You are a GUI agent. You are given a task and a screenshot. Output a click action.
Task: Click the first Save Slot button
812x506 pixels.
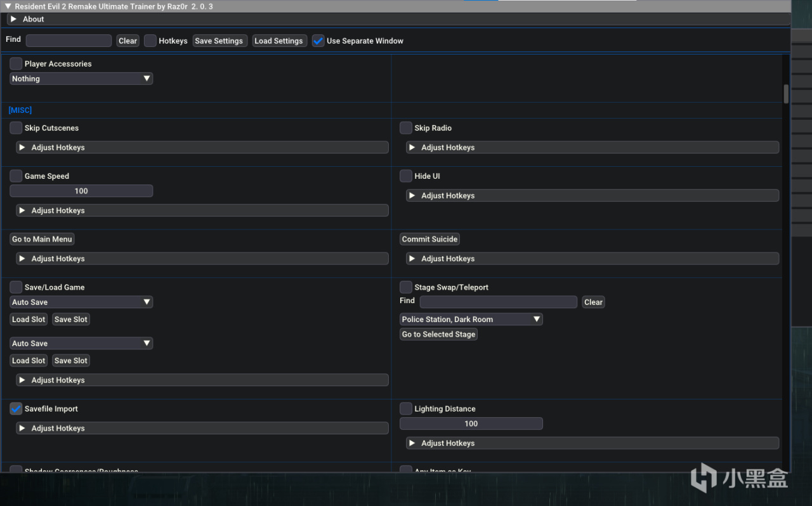tap(71, 320)
